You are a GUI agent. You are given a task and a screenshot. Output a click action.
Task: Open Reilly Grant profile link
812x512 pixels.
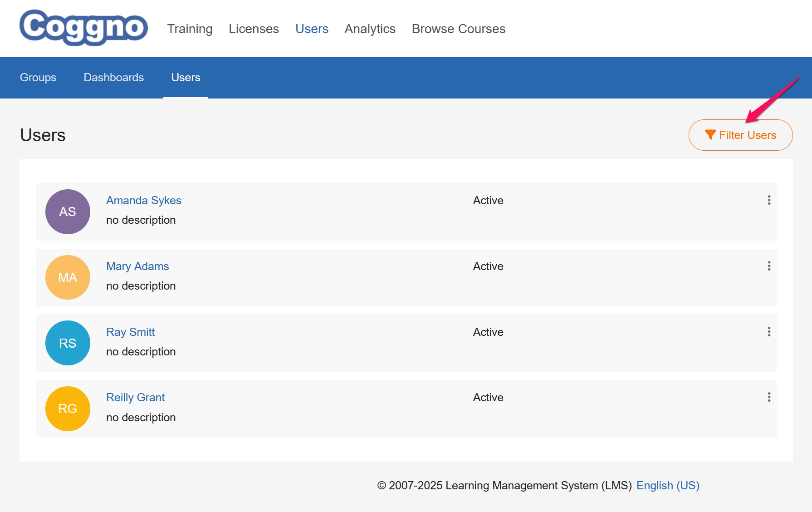[135, 398]
